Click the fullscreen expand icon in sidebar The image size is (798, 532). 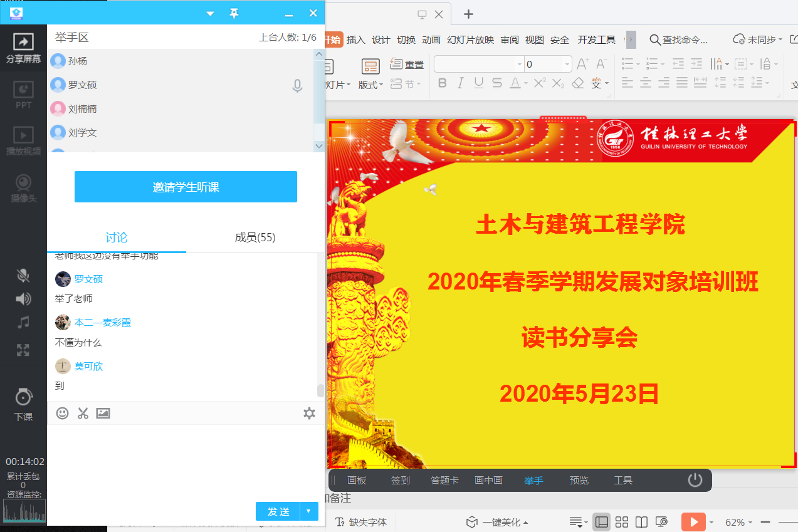[x=23, y=350]
